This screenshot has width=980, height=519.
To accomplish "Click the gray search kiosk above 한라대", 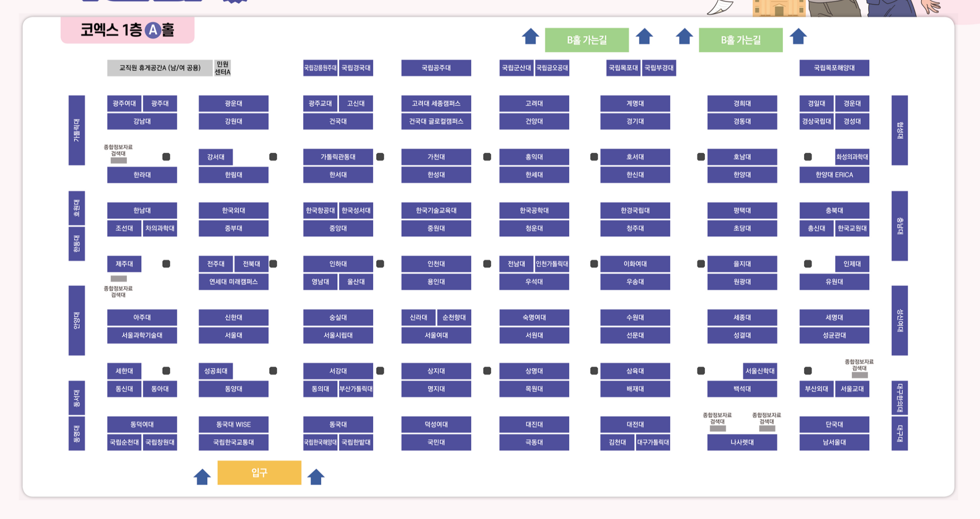I will click(119, 161).
